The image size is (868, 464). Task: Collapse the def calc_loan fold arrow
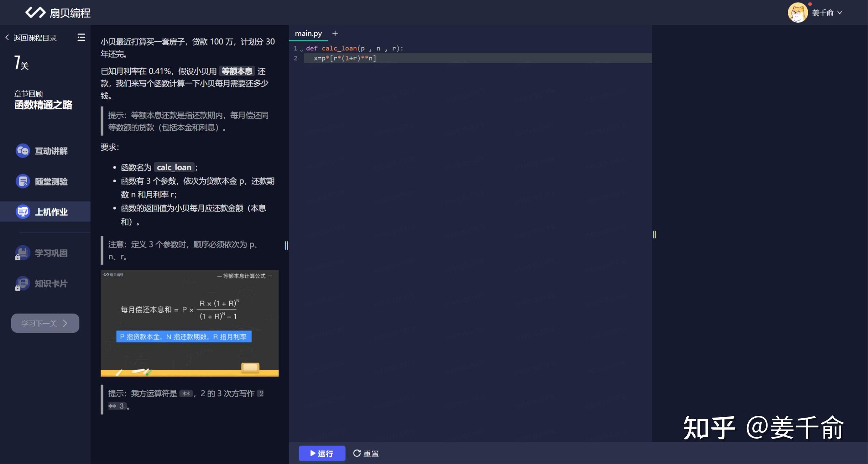[x=301, y=50]
